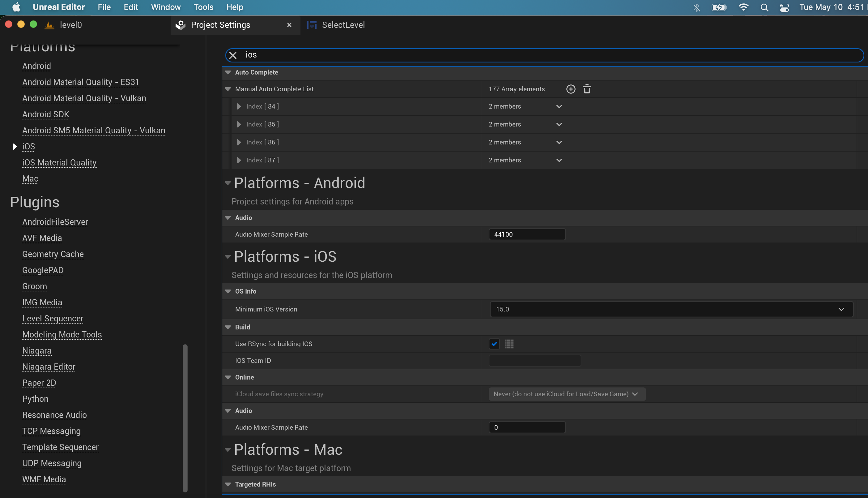
Task: Click the Add element icon in Manual Auto Complete List
Action: click(571, 89)
